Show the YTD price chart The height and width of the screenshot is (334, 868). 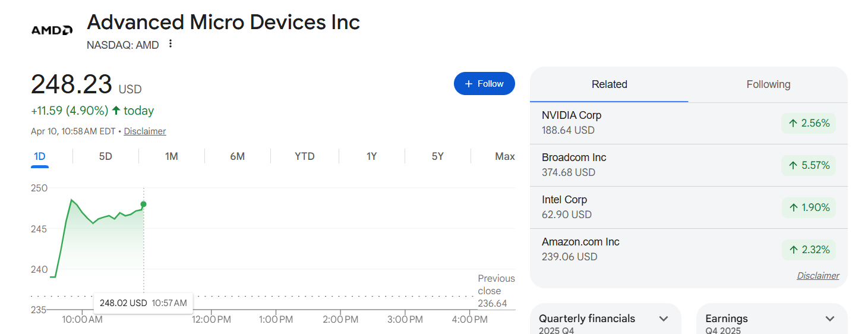304,156
